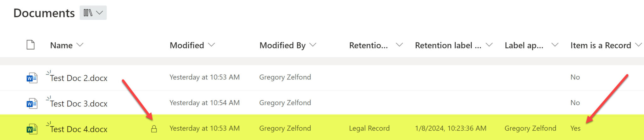The height and width of the screenshot is (140, 644).
Task: Open the Modified By column dropdown
Action: pyautogui.click(x=313, y=45)
